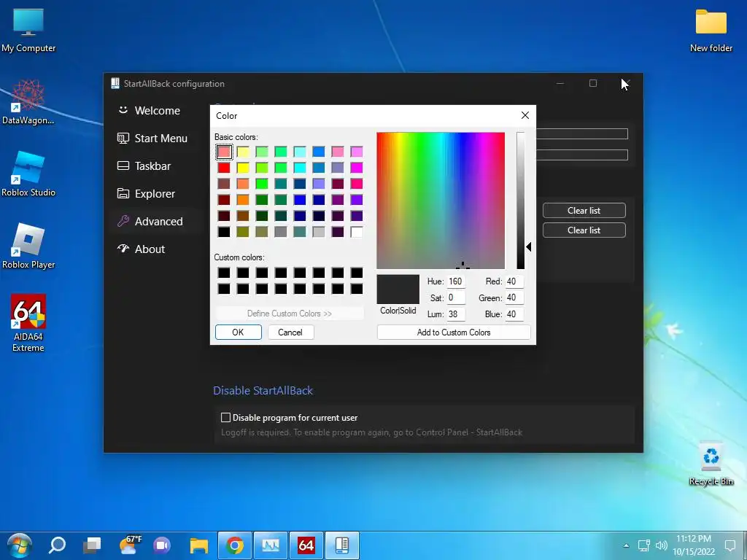Cancel the Color dialog
This screenshot has width=747, height=560.
pos(290,332)
